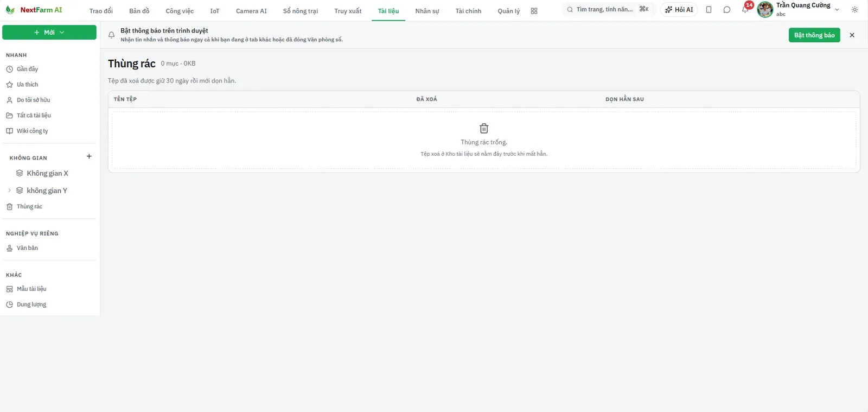The image size is (868, 412).
Task: Open the Sổ nông trại tab
Action: coord(301,11)
